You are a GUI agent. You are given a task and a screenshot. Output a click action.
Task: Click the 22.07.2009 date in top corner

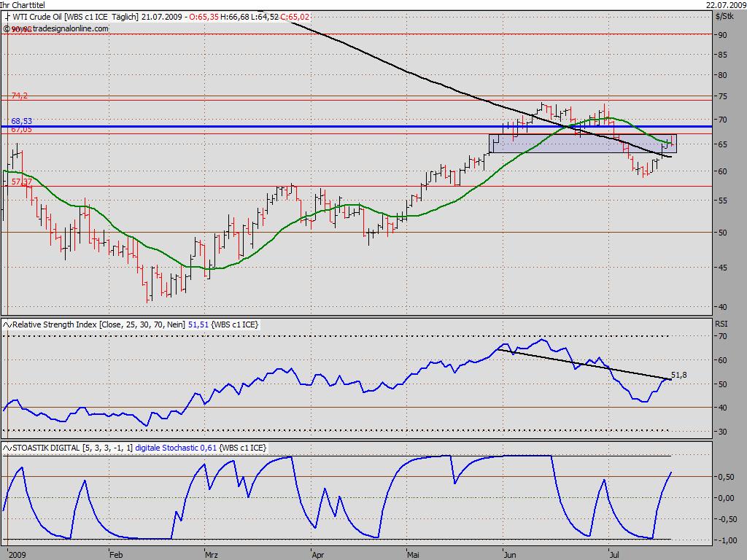(x=726, y=5)
